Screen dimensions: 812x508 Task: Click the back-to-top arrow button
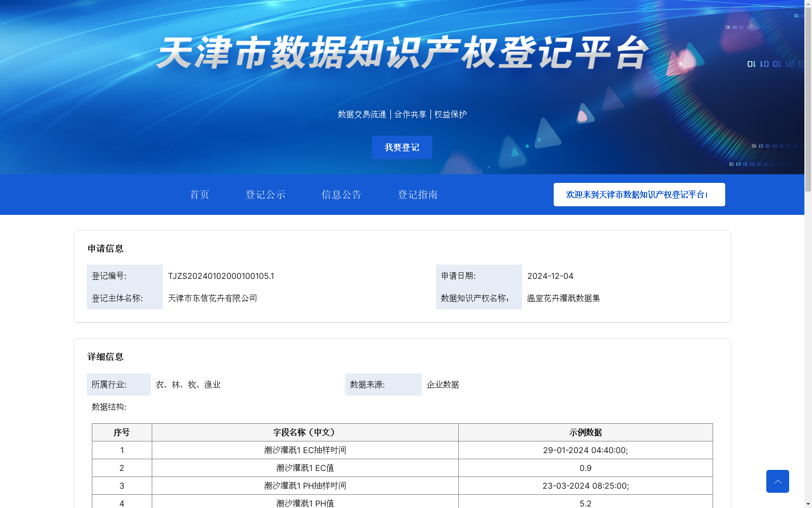[x=777, y=481]
